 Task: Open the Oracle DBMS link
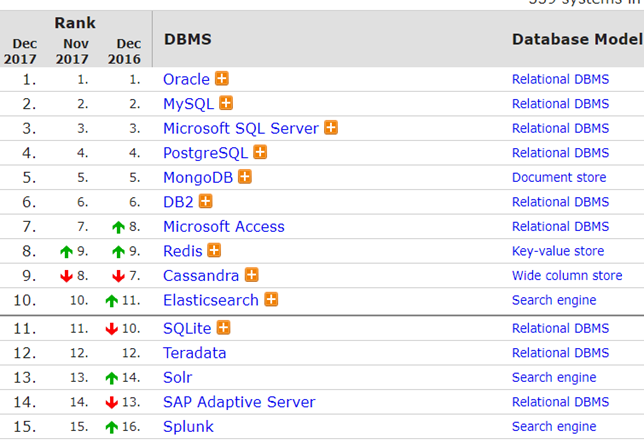(x=186, y=79)
